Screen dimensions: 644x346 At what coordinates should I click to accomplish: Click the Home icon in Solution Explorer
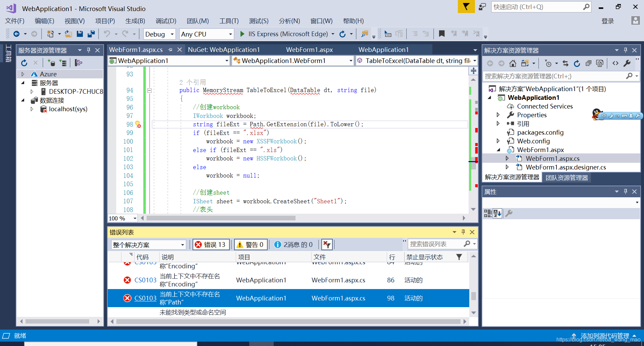513,63
